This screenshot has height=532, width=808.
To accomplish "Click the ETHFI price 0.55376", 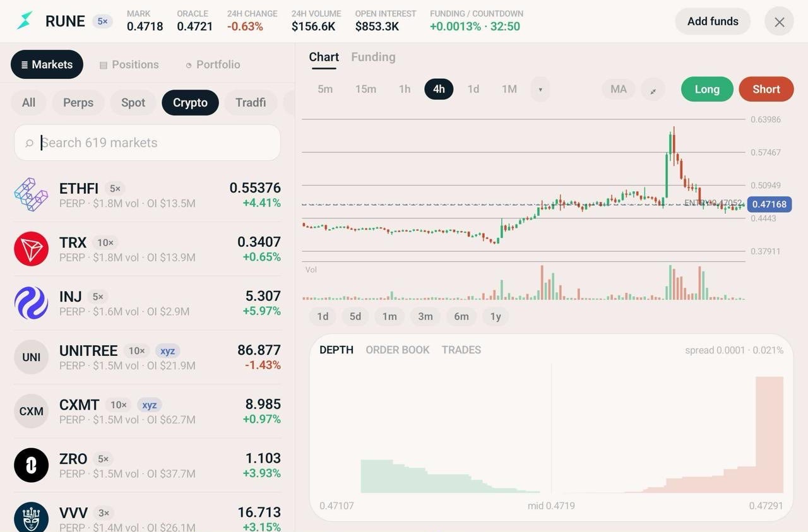I will click(255, 188).
